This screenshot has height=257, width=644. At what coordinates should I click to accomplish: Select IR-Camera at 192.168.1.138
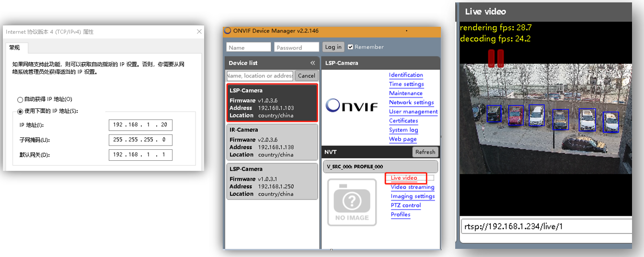pyautogui.click(x=272, y=142)
